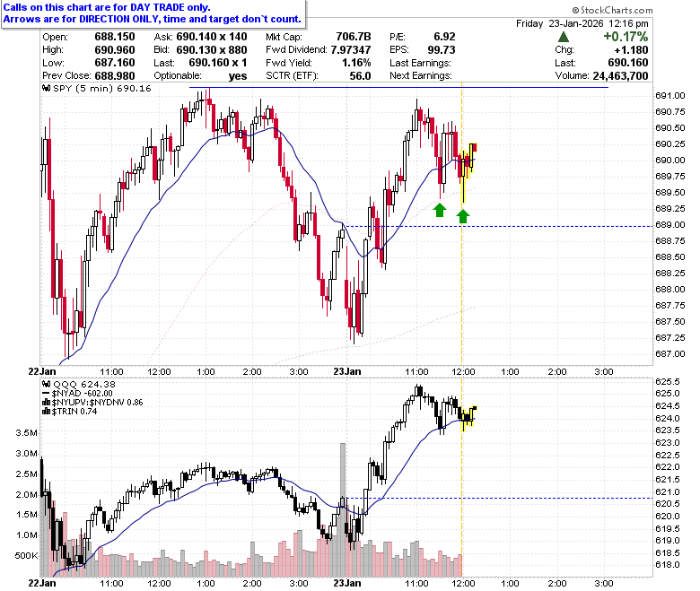This screenshot has width=700, height=591.
Task: Click the candlestick icon before SPY label
Action: pos(46,88)
